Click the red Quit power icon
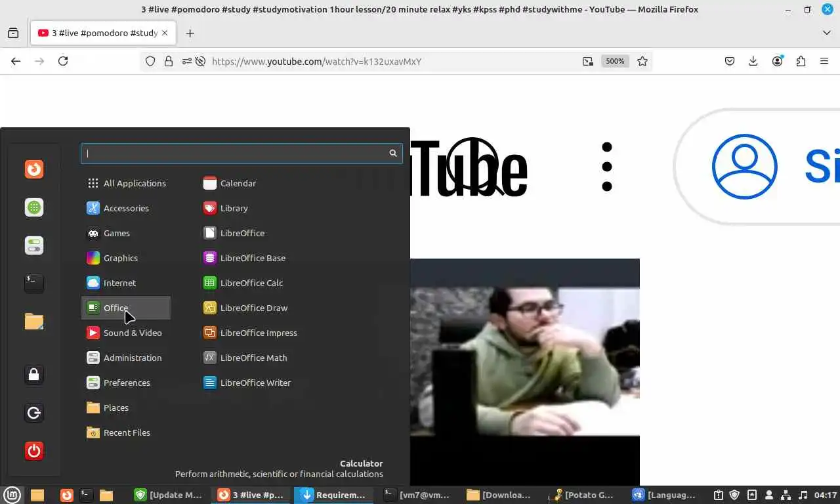840x504 pixels. (34, 451)
